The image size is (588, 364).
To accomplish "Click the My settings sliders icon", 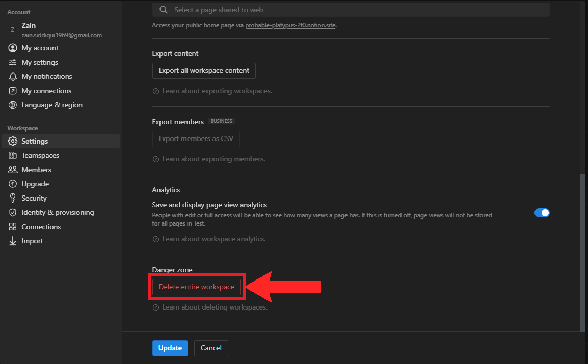I will point(13,62).
